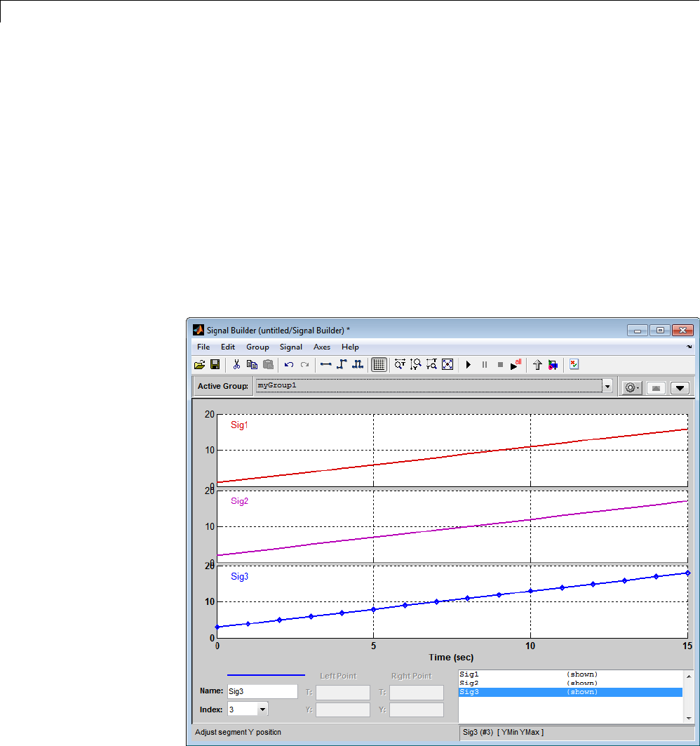Click the Left Point T field

[343, 692]
